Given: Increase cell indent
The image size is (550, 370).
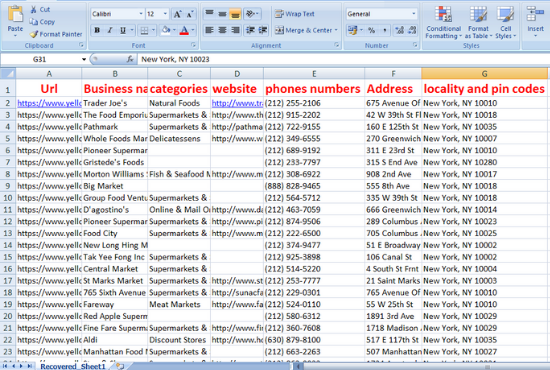Looking at the screenshot, I should [263, 30].
